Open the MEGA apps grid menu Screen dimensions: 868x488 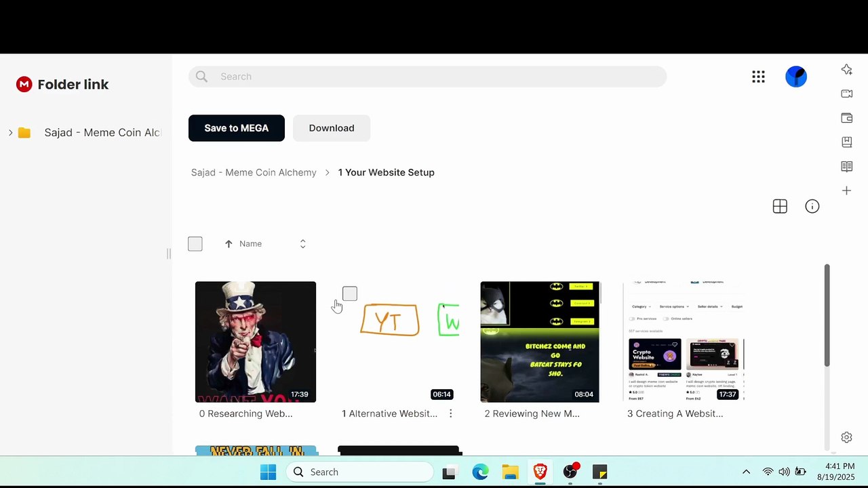tap(758, 77)
